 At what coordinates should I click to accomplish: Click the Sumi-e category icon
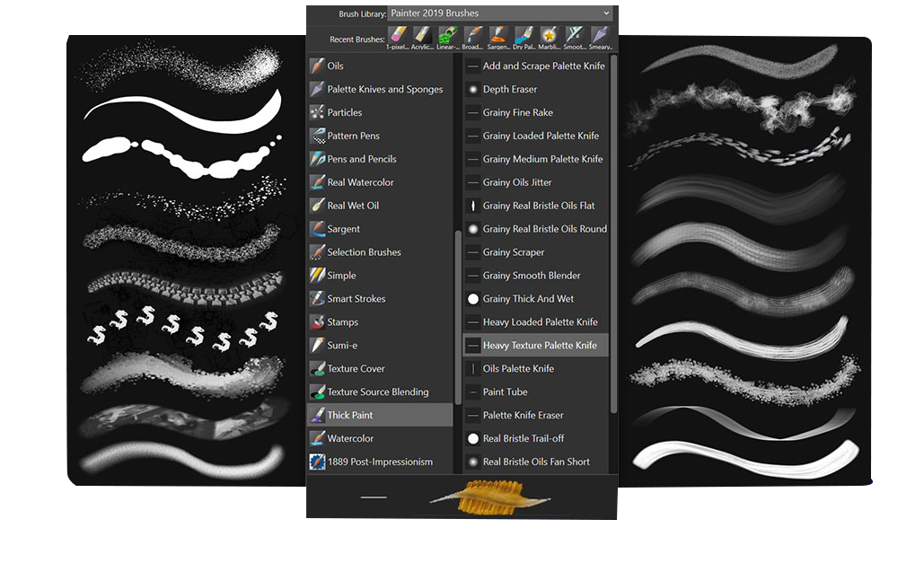point(317,345)
